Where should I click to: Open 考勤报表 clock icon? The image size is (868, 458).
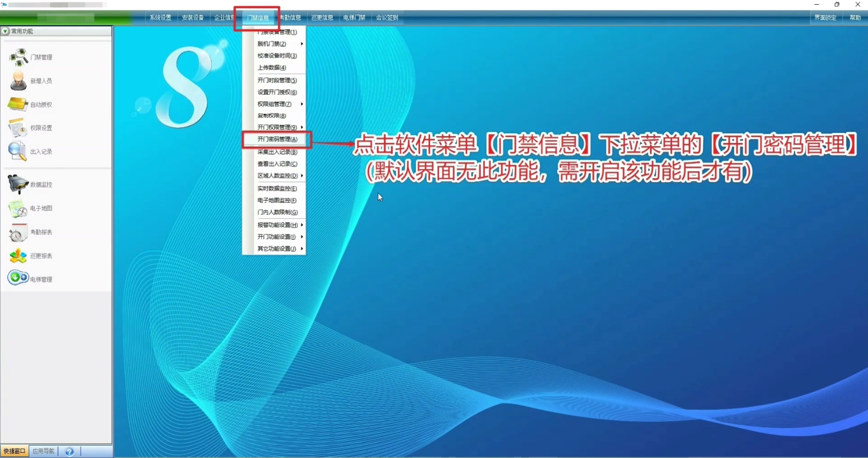coord(18,232)
